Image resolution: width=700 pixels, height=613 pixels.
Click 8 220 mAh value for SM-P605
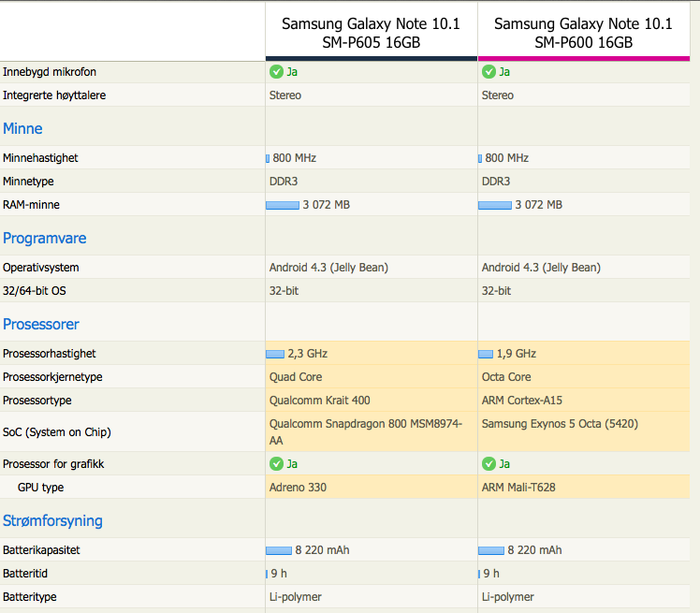322,550
